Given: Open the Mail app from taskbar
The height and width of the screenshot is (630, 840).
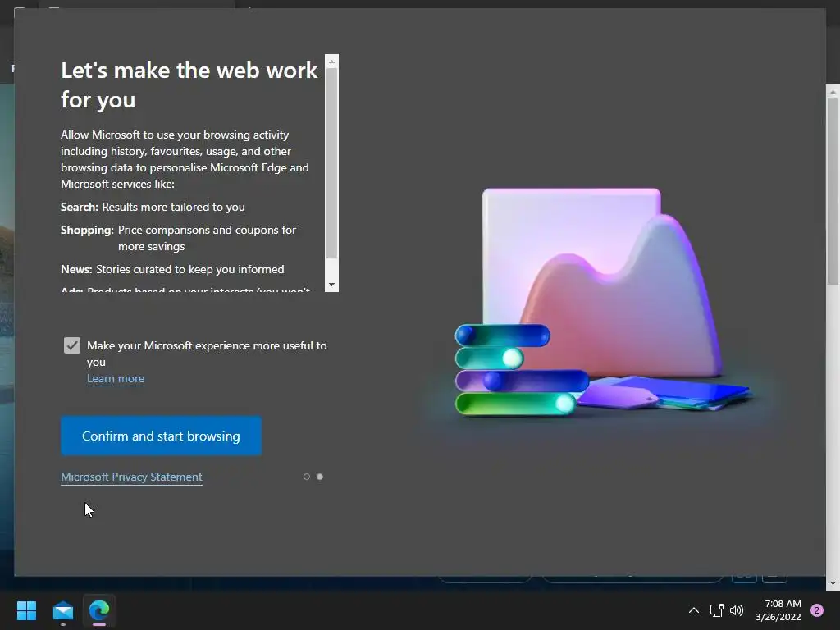Looking at the screenshot, I should 63,610.
